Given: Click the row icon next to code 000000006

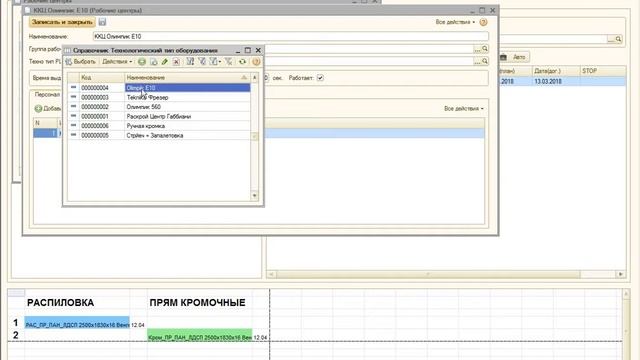Looking at the screenshot, I should coord(73,126).
